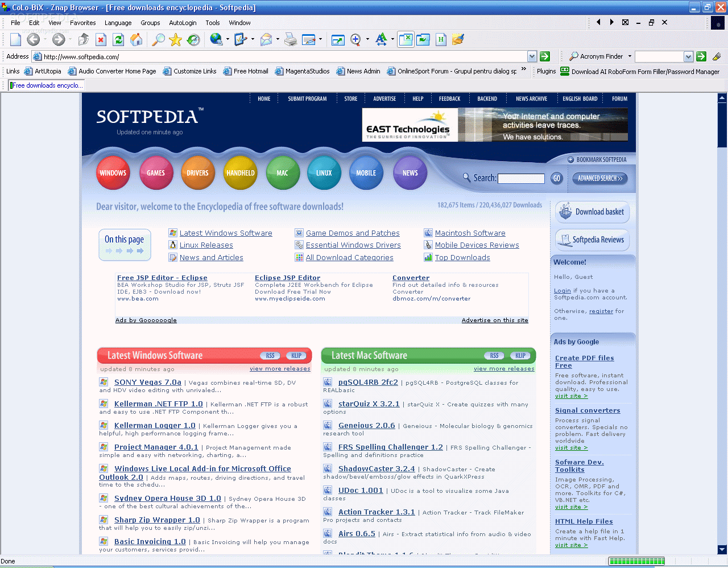Open the File menu
The image size is (728, 568).
point(15,23)
